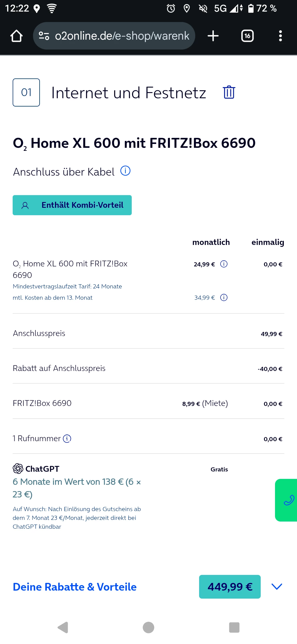Tap the o2online.de address bar
Screen dimensions: 297x644
point(122,36)
